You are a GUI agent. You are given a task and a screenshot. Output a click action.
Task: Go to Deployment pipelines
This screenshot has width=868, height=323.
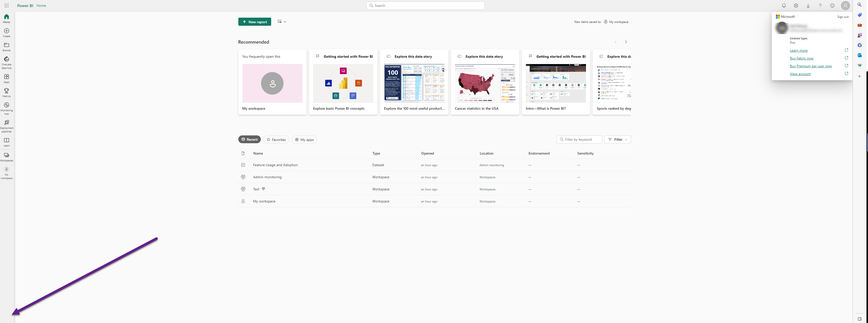(6, 123)
